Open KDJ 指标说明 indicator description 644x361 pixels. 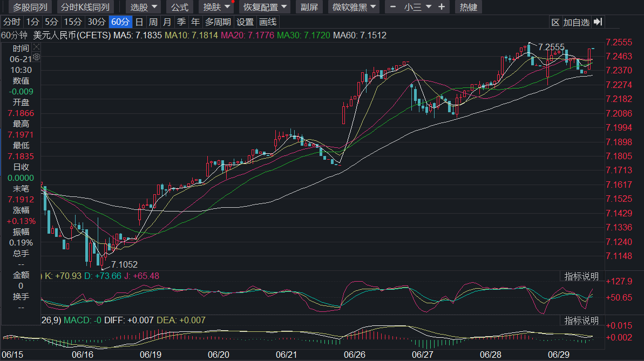(x=581, y=276)
